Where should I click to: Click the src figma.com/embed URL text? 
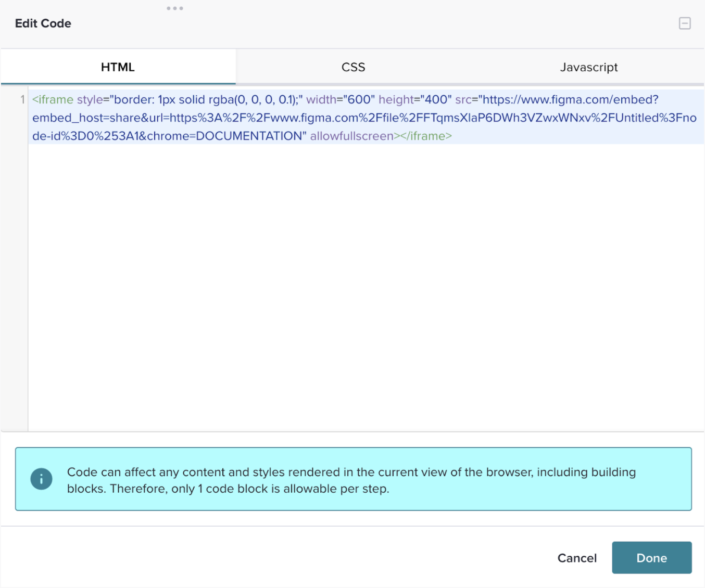click(x=571, y=99)
